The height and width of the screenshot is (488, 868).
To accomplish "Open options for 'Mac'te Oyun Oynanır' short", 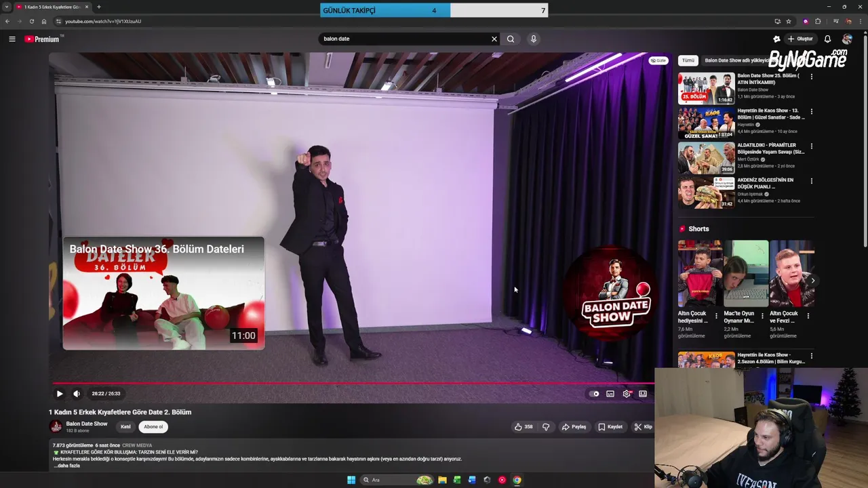I will (x=762, y=316).
